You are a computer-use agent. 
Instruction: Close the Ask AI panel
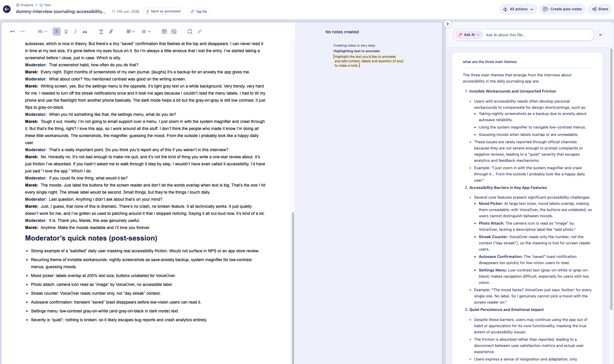[x=600, y=35]
